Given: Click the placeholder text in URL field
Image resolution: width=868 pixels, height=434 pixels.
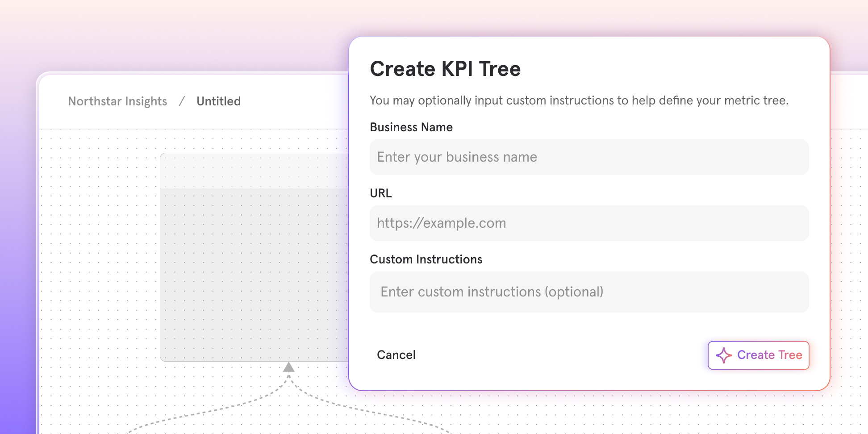Looking at the screenshot, I should [x=441, y=223].
